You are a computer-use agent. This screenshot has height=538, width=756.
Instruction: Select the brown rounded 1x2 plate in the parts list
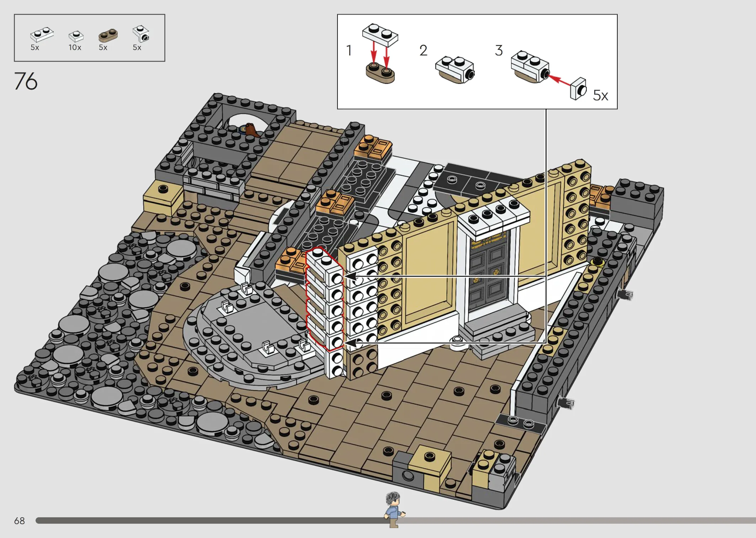pos(108,35)
